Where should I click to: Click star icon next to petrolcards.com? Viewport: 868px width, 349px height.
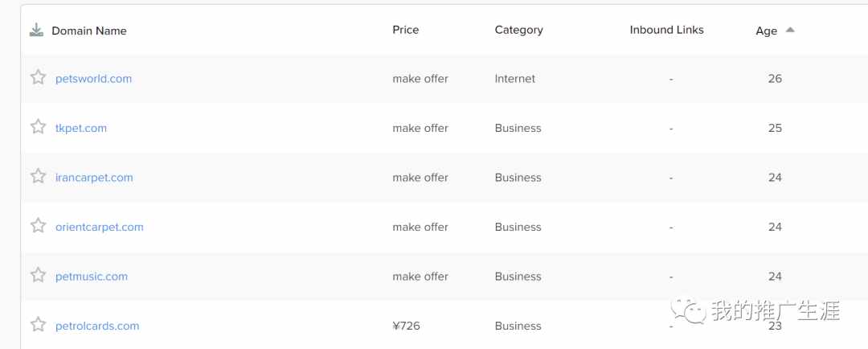pos(39,324)
